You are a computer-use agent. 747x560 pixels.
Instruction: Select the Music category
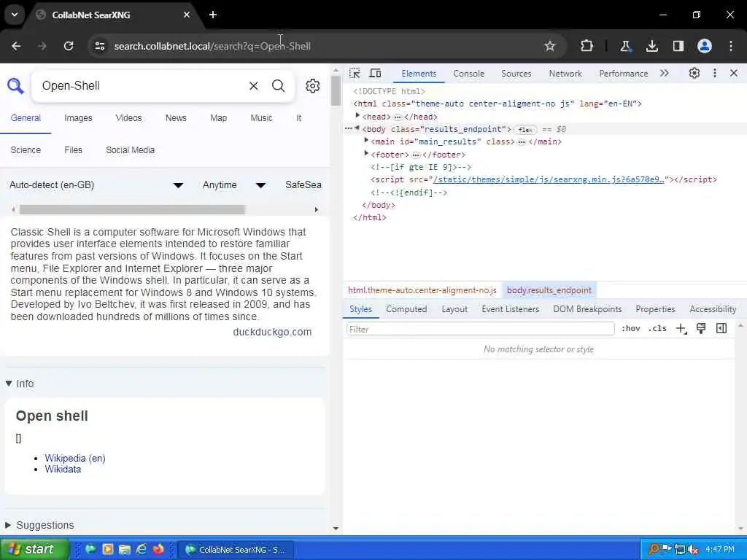[262, 118]
